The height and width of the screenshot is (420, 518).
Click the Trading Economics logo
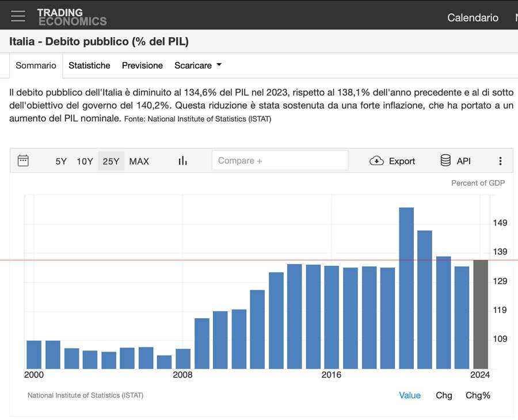[72, 17]
